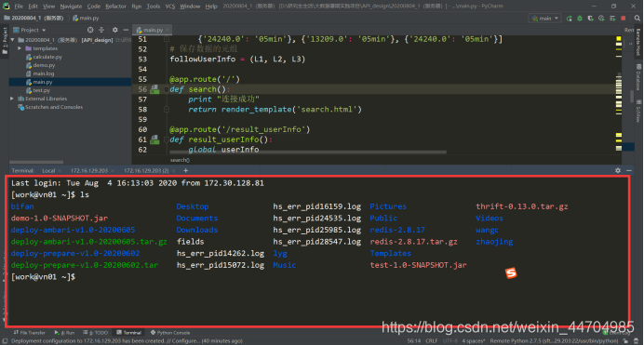Start debugging with the green bug icon
The width and height of the screenshot is (644, 345).
click(x=580, y=19)
